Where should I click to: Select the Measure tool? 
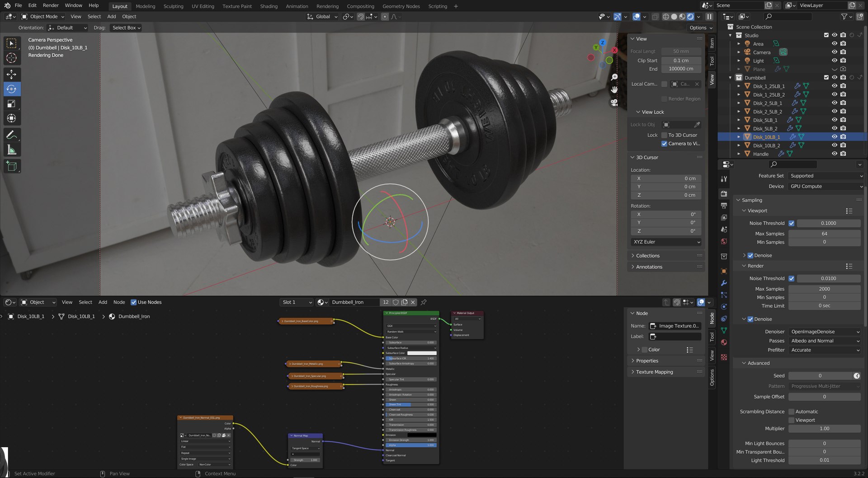[x=12, y=150]
